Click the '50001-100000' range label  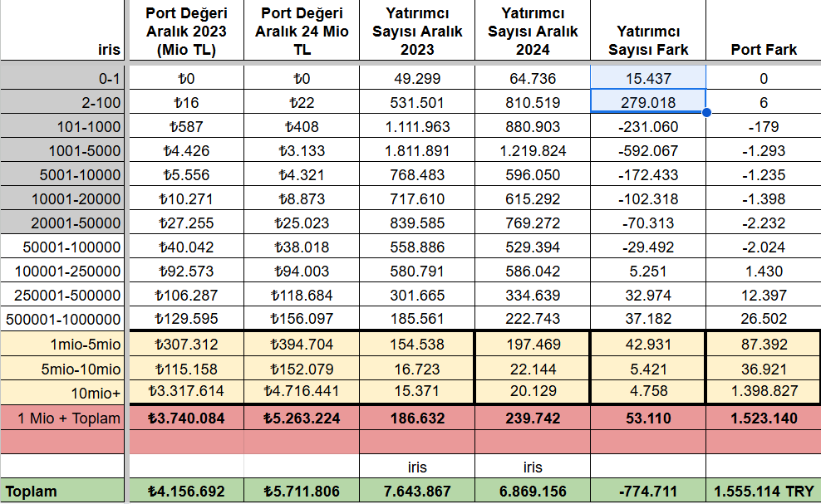click(x=62, y=247)
